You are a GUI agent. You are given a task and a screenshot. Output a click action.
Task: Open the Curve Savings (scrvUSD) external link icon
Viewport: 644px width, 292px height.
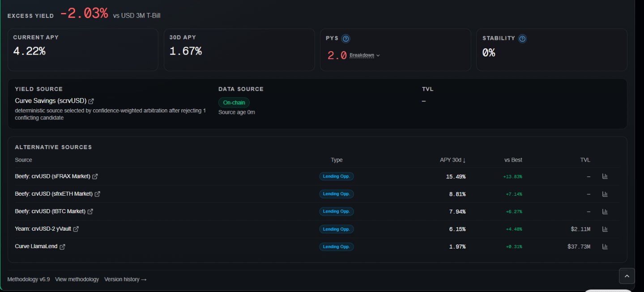coord(91,101)
